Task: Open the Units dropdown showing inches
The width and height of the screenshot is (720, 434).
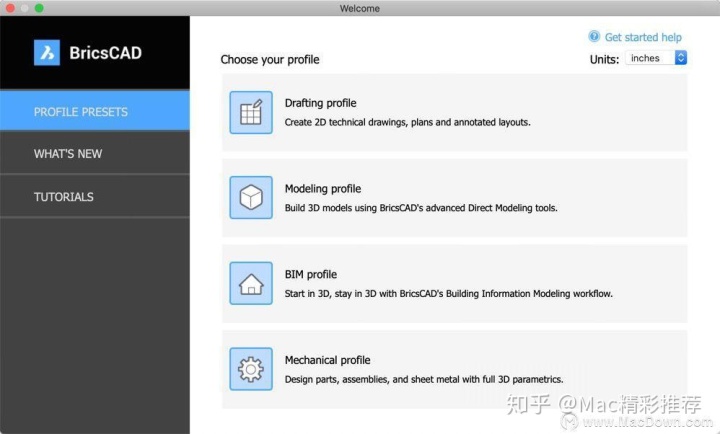Action: coord(656,58)
